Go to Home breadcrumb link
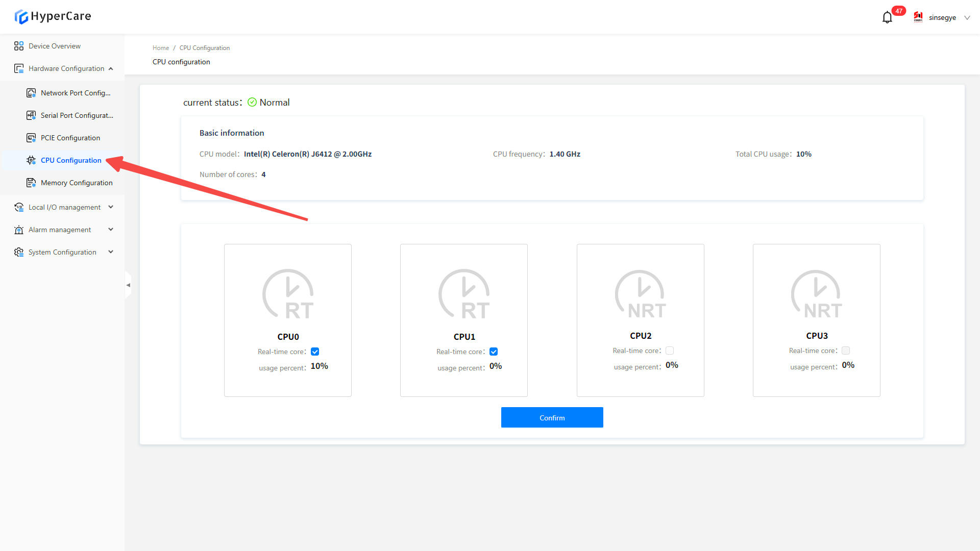 click(161, 48)
